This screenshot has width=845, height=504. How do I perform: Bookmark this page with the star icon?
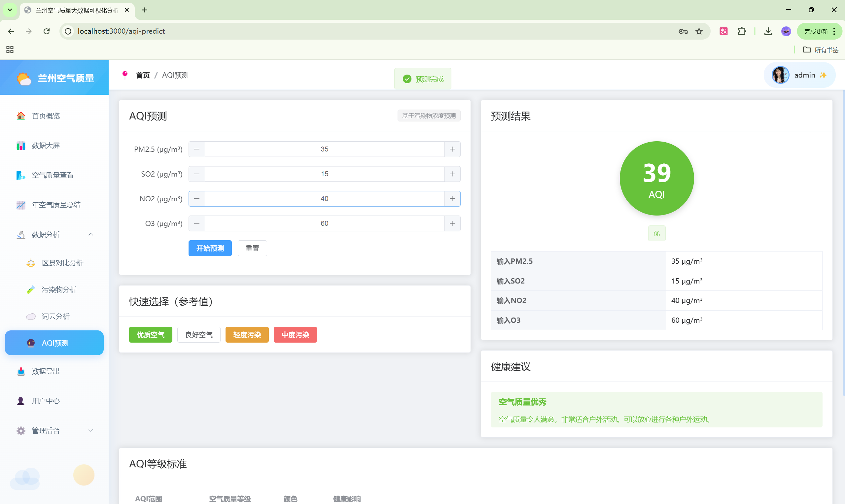click(x=699, y=31)
